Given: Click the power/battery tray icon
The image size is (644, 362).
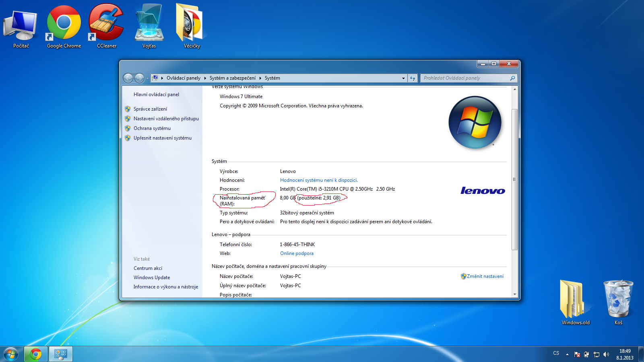Looking at the screenshot, I should 587,354.
